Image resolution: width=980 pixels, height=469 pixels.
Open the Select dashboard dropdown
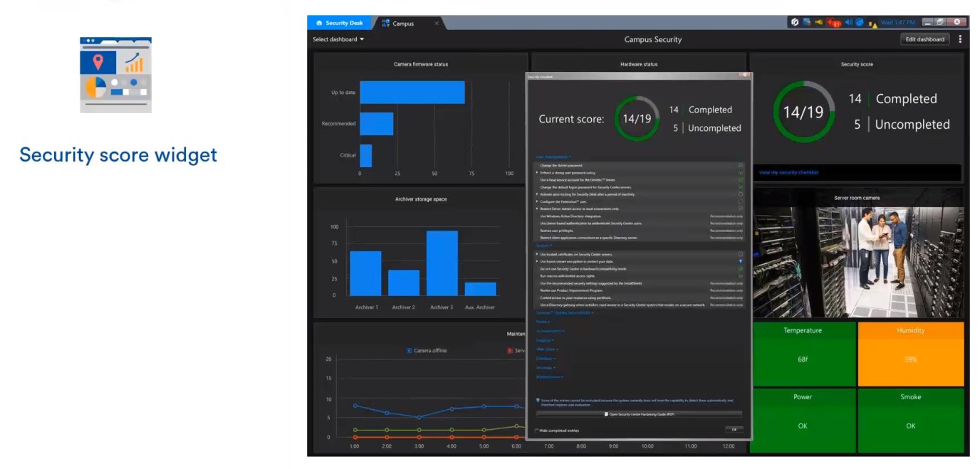338,39
